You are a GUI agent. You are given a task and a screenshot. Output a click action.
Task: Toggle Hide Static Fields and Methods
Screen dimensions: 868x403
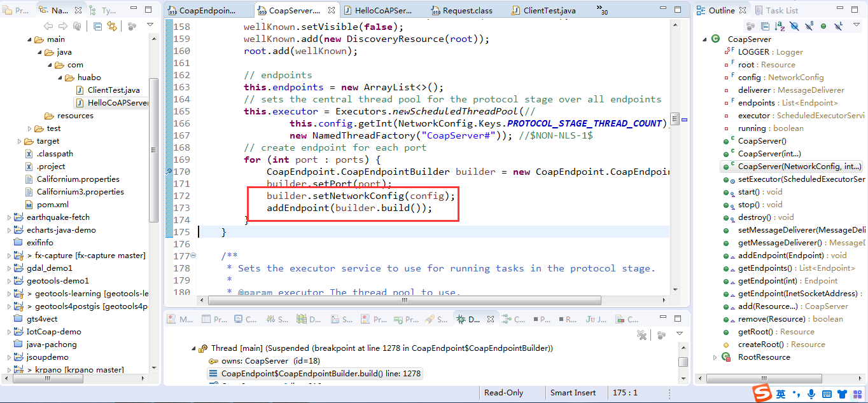click(809, 26)
